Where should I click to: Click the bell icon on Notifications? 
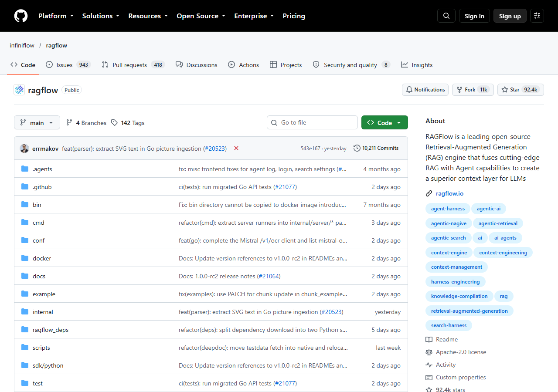coord(409,90)
